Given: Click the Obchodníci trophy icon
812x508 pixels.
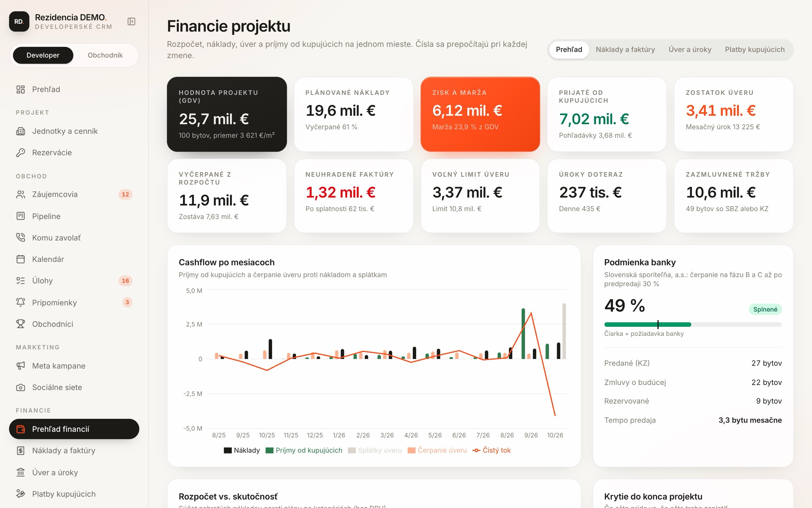Looking at the screenshot, I should [21, 324].
